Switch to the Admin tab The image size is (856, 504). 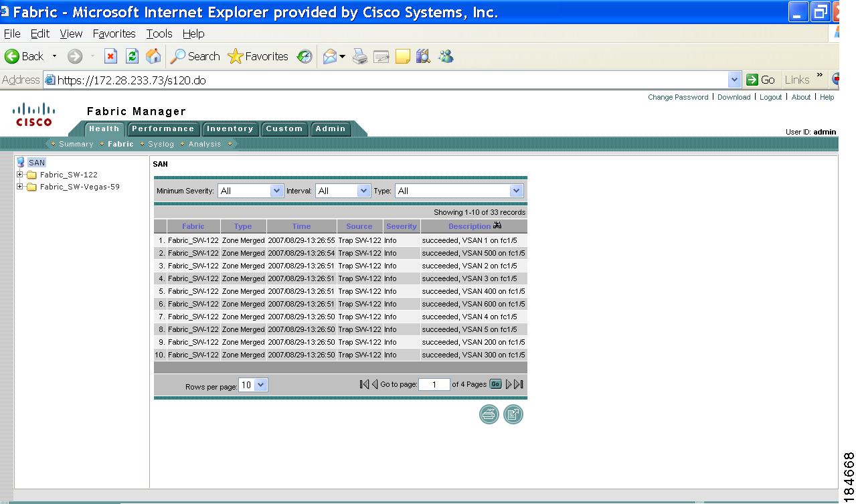click(331, 129)
